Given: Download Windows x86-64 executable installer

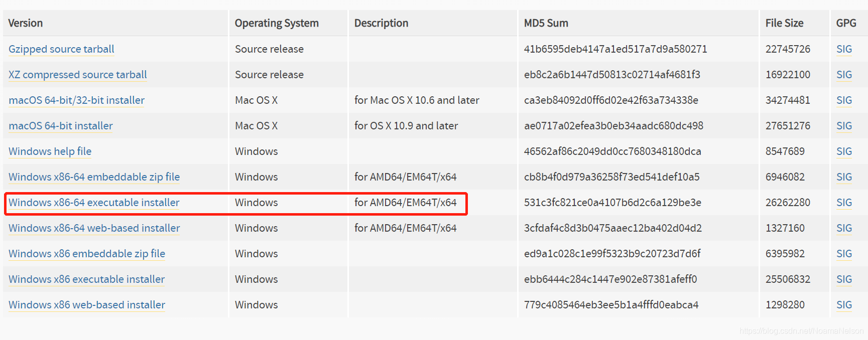Looking at the screenshot, I should pos(94,203).
